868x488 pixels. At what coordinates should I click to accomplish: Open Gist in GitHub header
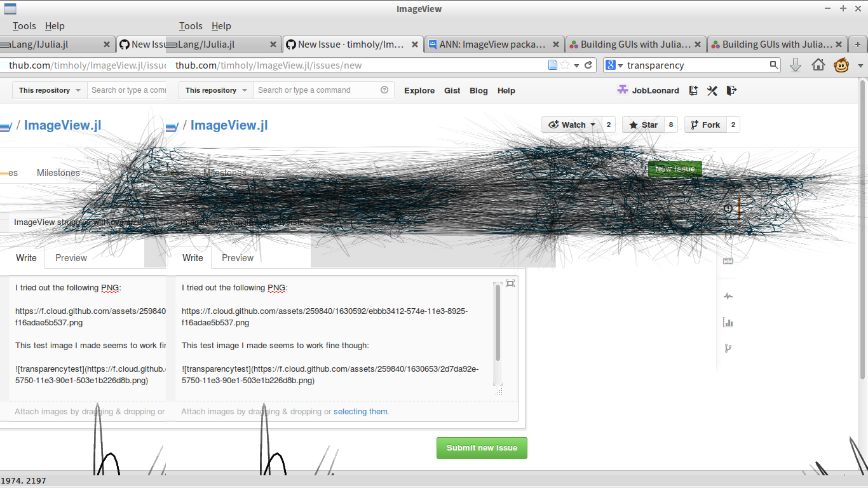pyautogui.click(x=452, y=90)
